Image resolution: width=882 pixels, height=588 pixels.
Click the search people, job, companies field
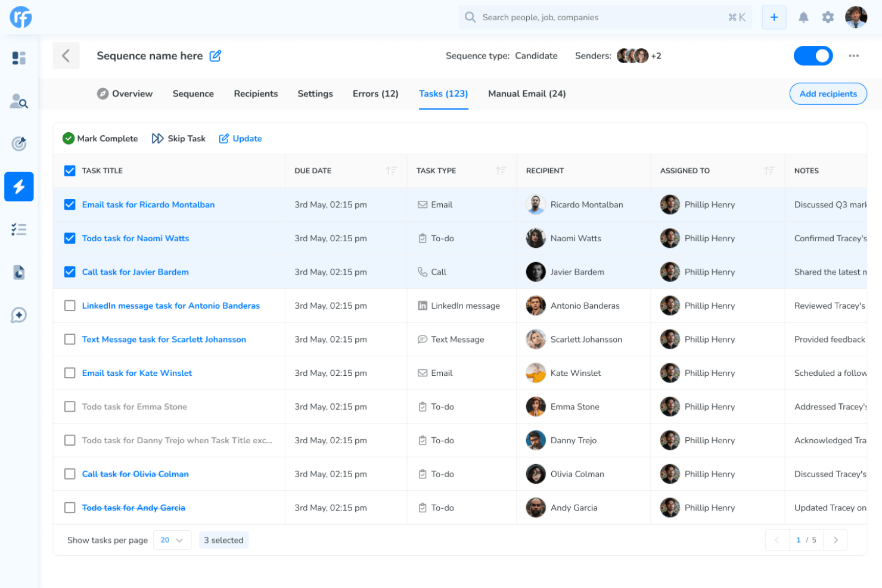605,17
